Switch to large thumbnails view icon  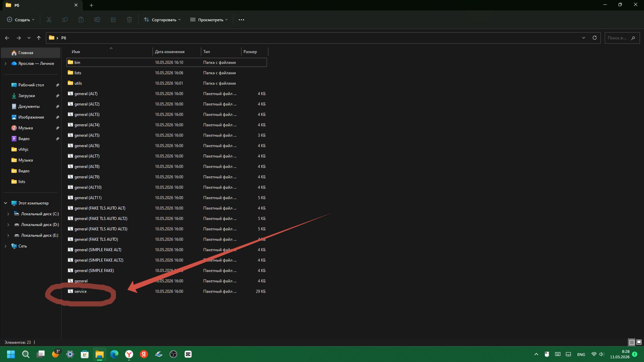[639, 342]
